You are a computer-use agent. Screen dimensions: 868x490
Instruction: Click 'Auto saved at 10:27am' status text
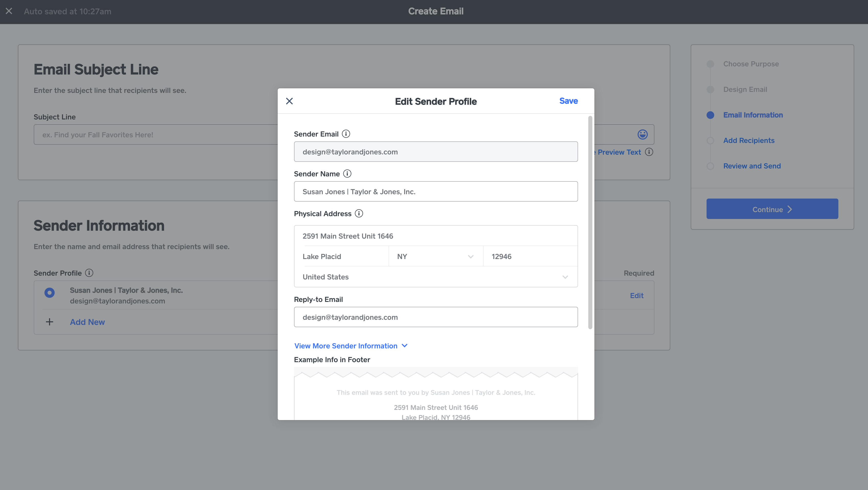point(67,11)
